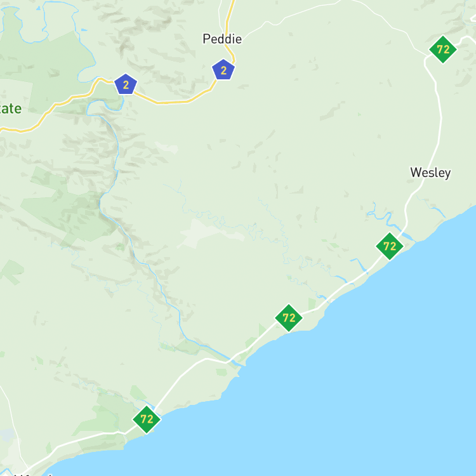The height and width of the screenshot is (476, 476).
Task: Click the route 72 diamond midway along the coast
Action: tap(289, 318)
